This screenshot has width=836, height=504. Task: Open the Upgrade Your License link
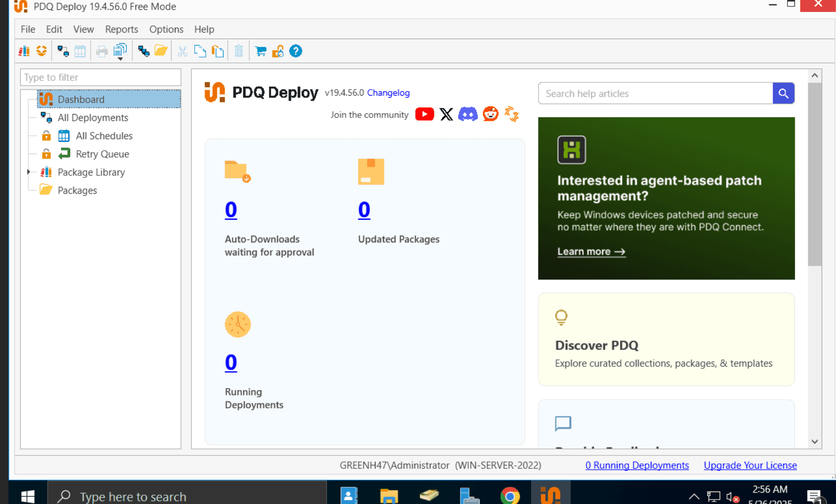[750, 465]
